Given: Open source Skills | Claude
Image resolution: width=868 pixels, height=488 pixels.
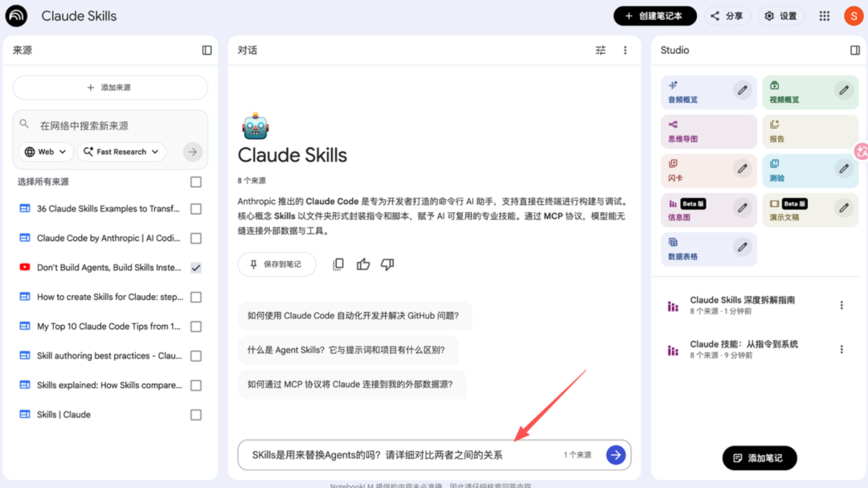Looking at the screenshot, I should click(x=63, y=414).
